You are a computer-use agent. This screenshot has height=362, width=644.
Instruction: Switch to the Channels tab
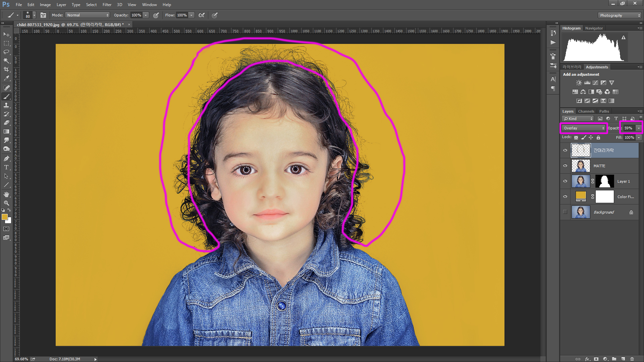[586, 111]
